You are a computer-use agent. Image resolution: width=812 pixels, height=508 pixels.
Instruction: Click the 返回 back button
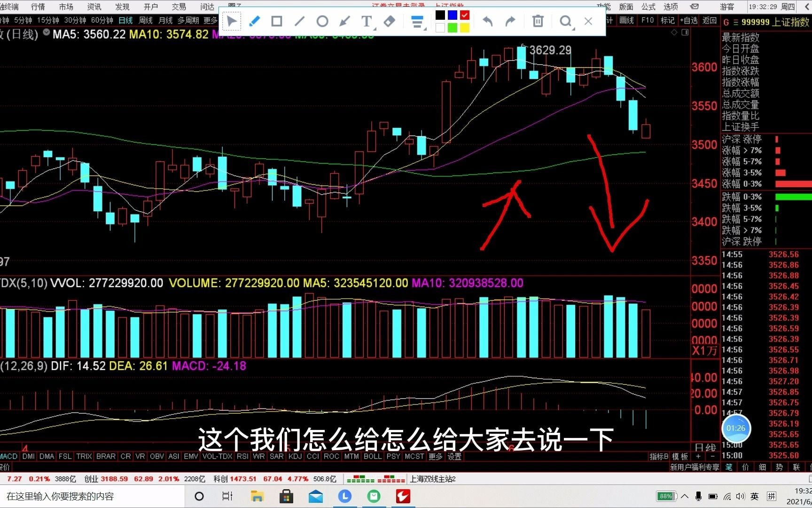point(710,20)
